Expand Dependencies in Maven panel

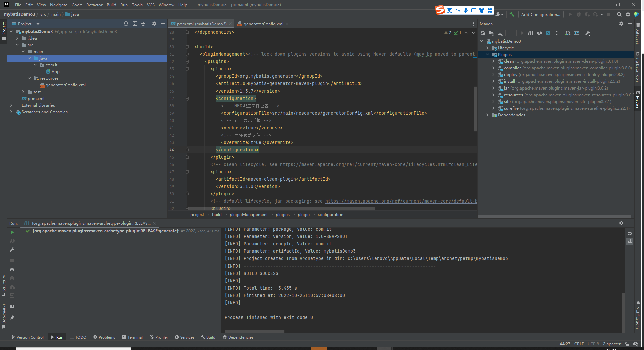click(487, 115)
